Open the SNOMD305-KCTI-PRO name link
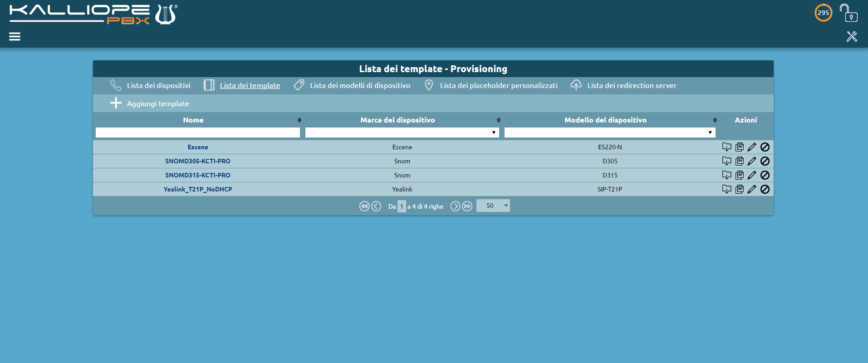The width and height of the screenshot is (868, 363). [x=198, y=161]
